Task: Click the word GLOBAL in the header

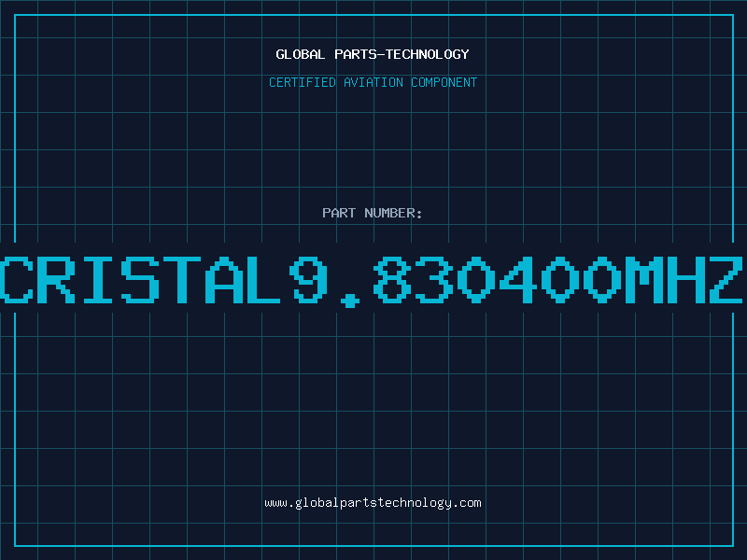Action: pyautogui.click(x=301, y=54)
